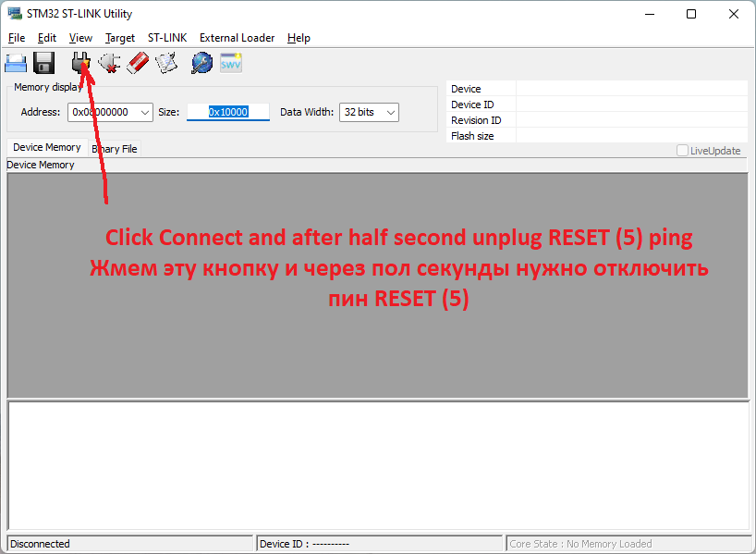Open Program verify toolbar icon
The height and width of the screenshot is (554, 756).
point(166,63)
